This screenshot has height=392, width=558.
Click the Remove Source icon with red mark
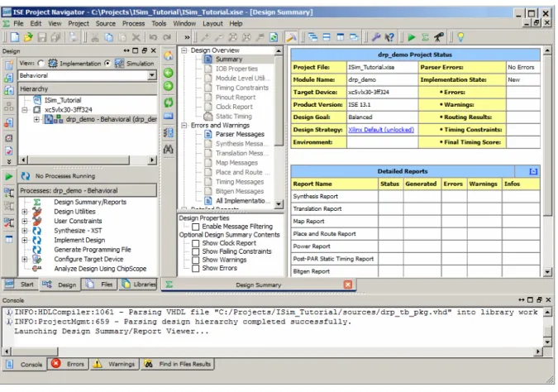tap(9, 122)
